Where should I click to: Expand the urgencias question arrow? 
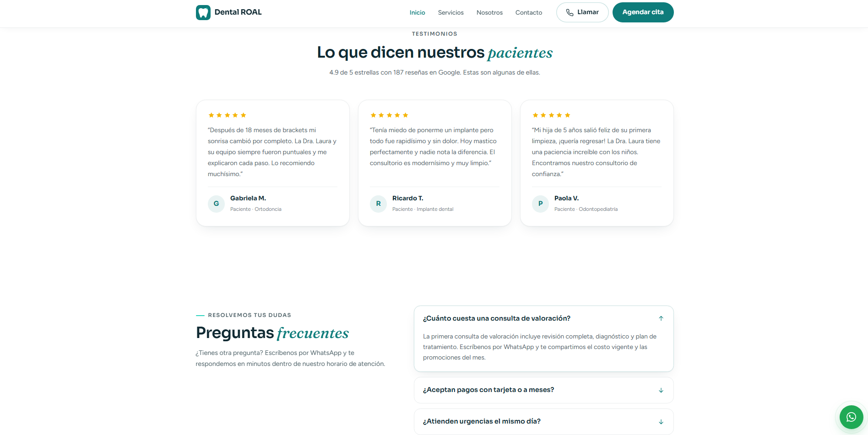661,422
